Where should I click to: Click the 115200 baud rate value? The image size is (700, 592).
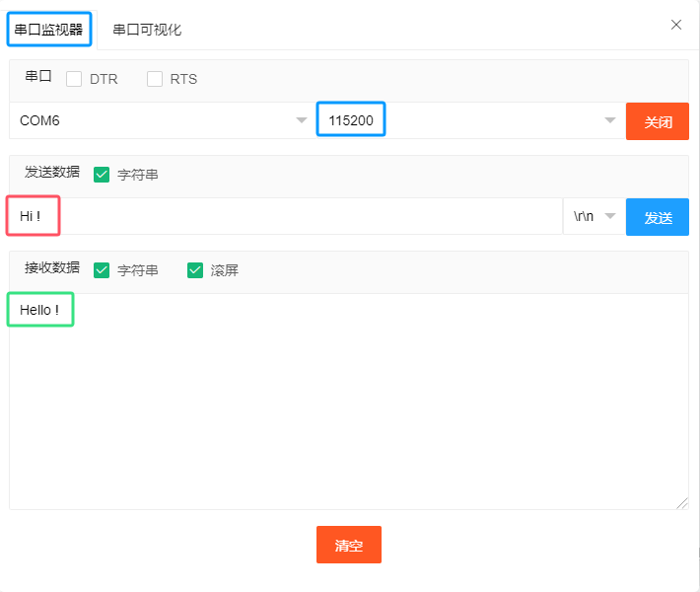click(x=351, y=120)
